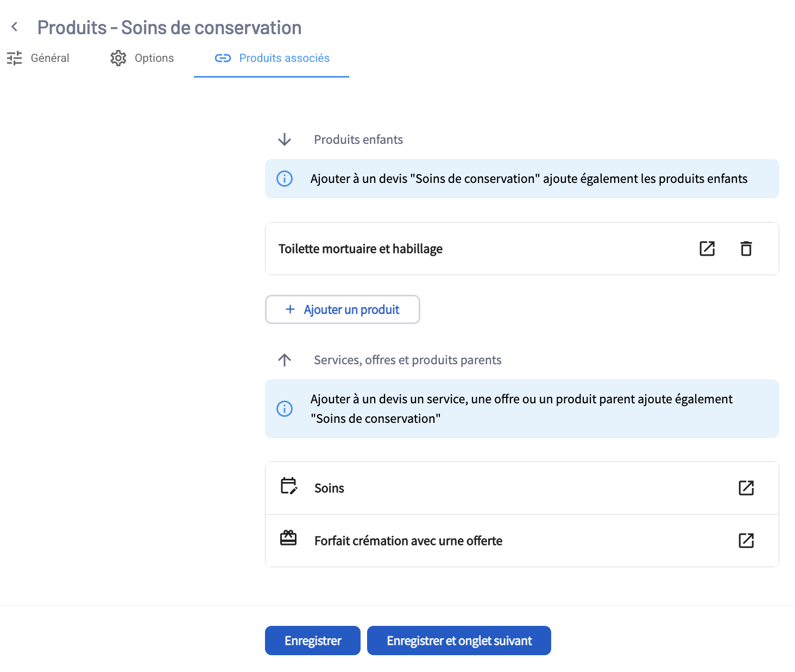
Task: Click the Soins parent item label
Action: coord(329,488)
